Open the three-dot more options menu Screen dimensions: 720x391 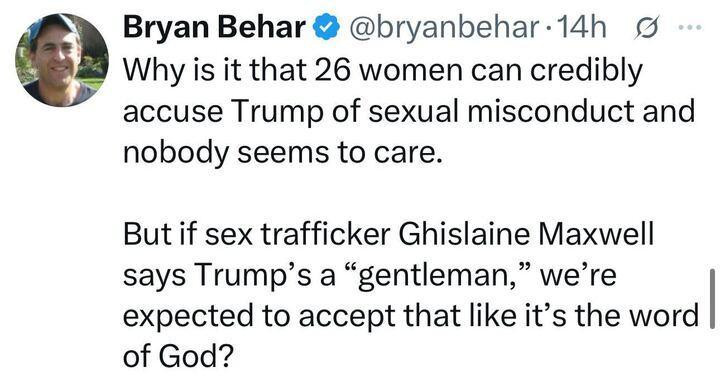tap(690, 28)
